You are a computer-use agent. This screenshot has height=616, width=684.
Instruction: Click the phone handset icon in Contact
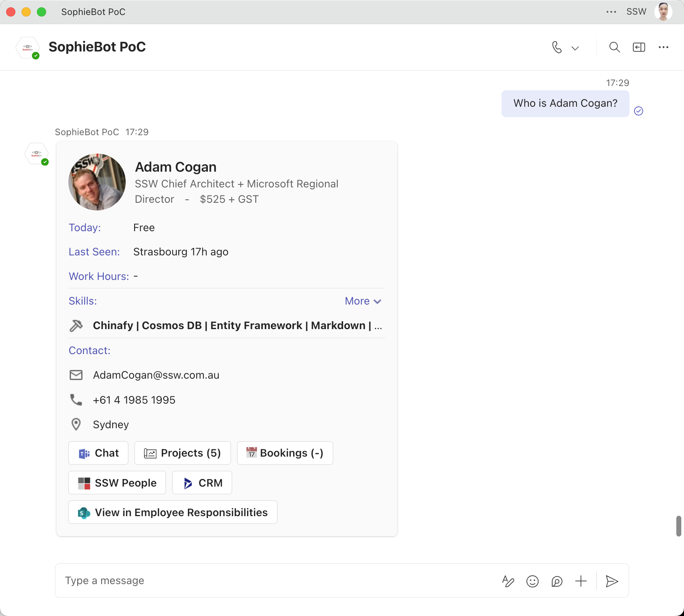(x=76, y=400)
